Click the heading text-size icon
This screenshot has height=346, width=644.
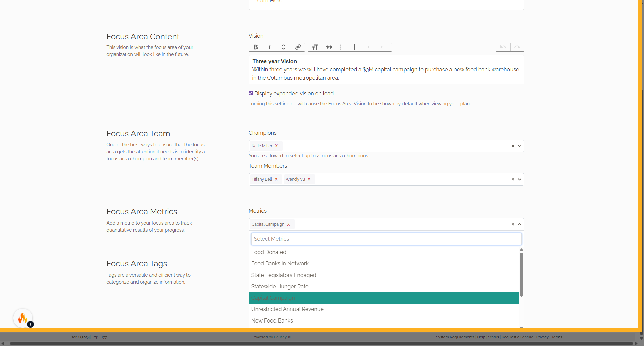(x=315, y=47)
